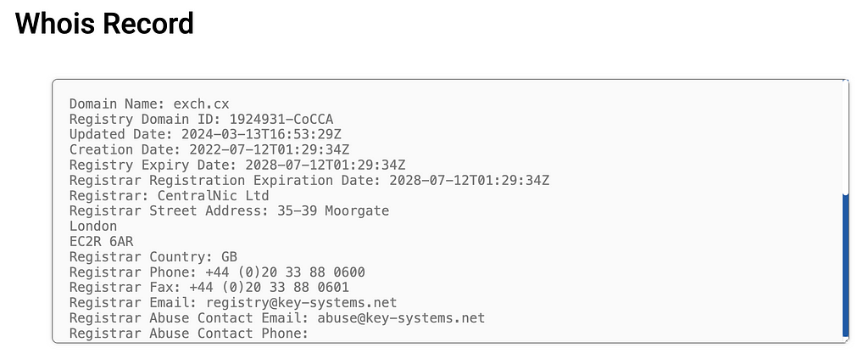Screen dimensions: 868x359
Task: Click the Updated Date line
Action: [205, 134]
